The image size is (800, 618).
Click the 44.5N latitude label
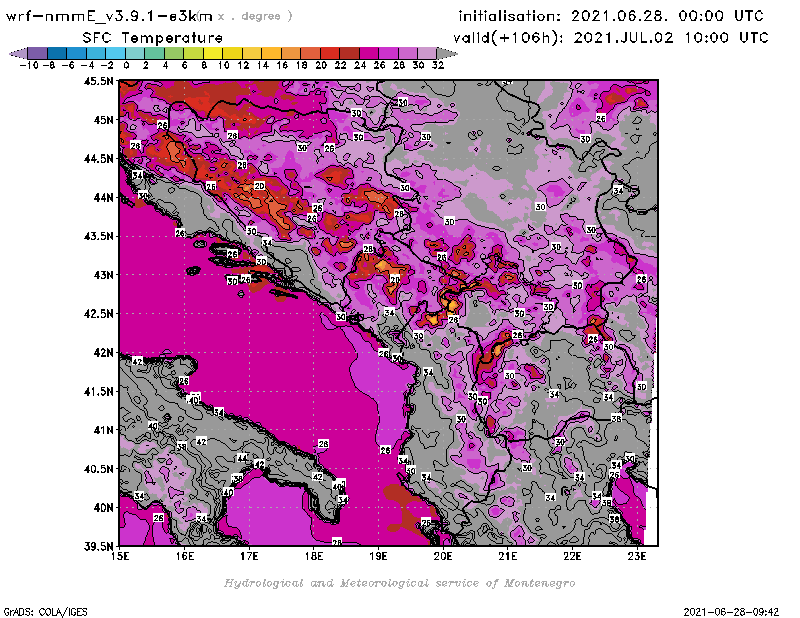(99, 159)
